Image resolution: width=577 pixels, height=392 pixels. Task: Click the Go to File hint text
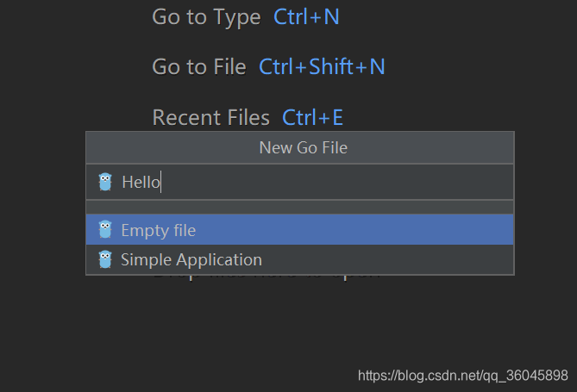tap(199, 67)
